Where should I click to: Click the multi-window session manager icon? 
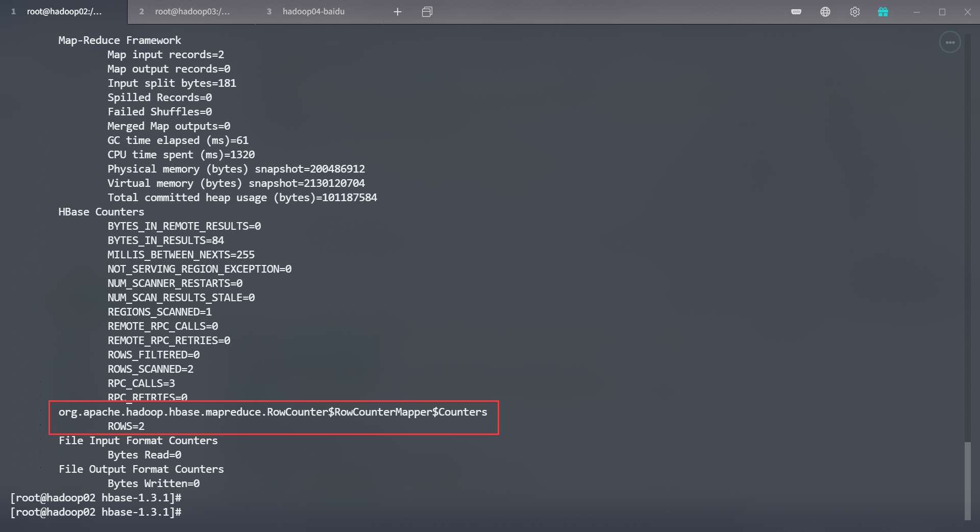click(427, 12)
